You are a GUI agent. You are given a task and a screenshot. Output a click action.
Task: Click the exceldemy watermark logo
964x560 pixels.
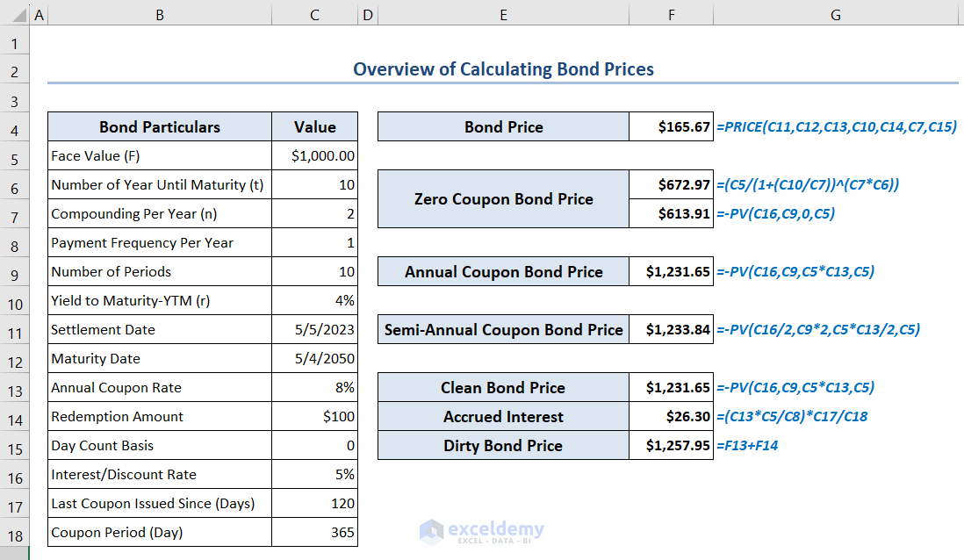pos(482,531)
